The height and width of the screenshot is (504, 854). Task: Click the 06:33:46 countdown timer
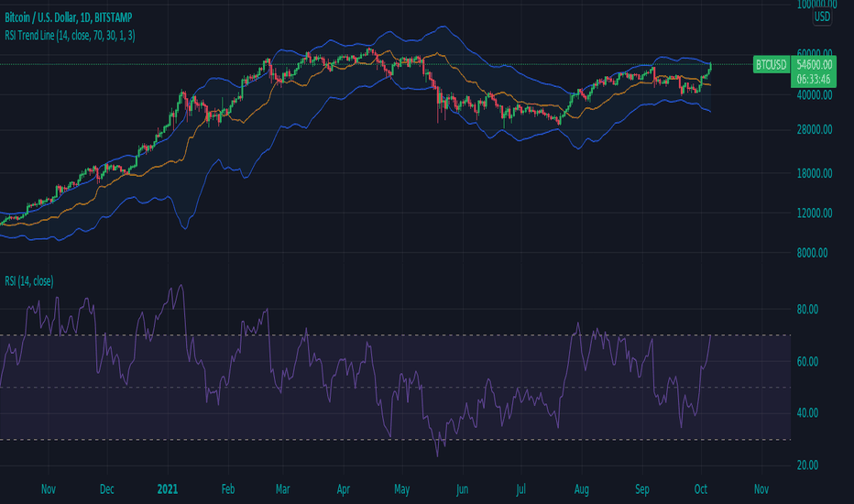814,80
